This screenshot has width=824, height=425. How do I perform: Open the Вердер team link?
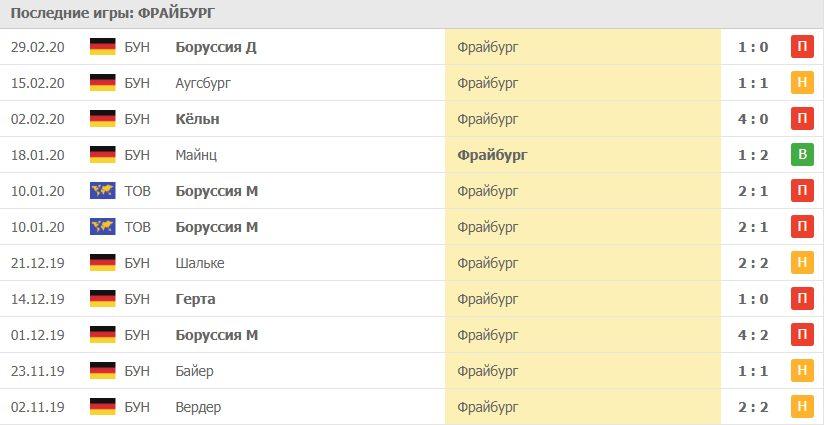coord(198,407)
